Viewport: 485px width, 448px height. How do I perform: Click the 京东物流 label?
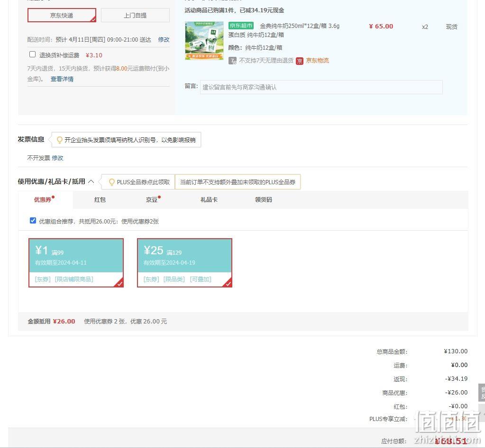click(x=317, y=61)
